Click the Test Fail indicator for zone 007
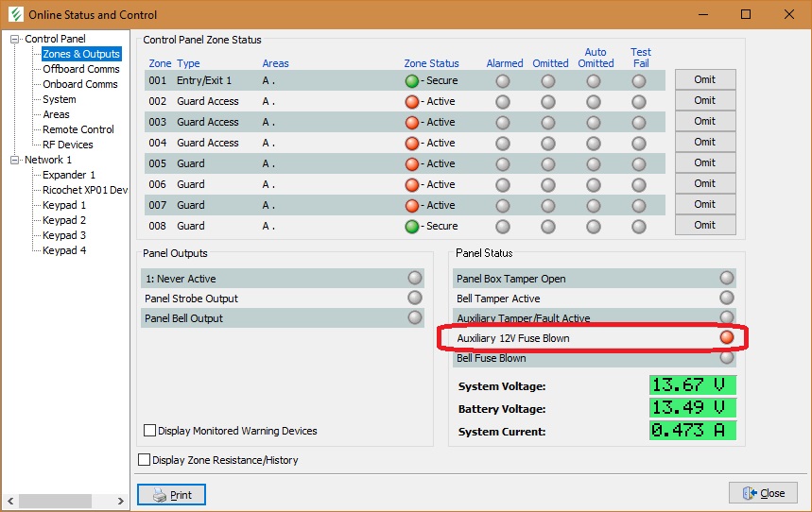 [639, 206]
